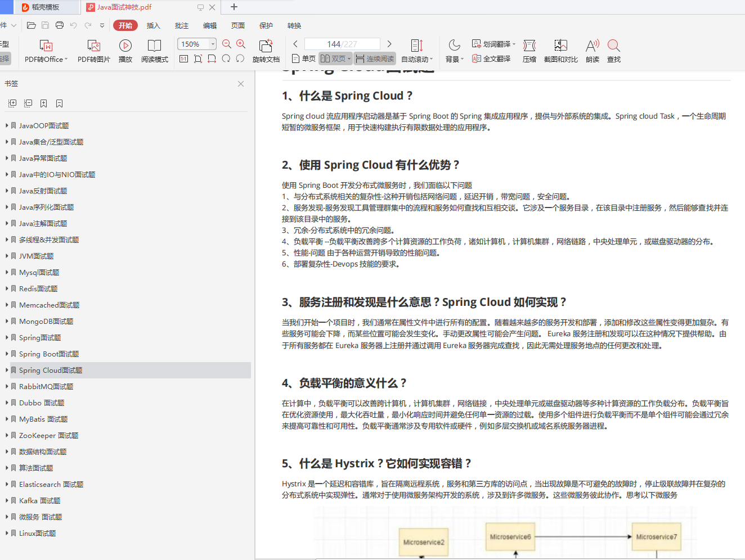This screenshot has height=560, width=745.
Task: Click the Microservice6 diagram box
Action: pyautogui.click(x=510, y=537)
